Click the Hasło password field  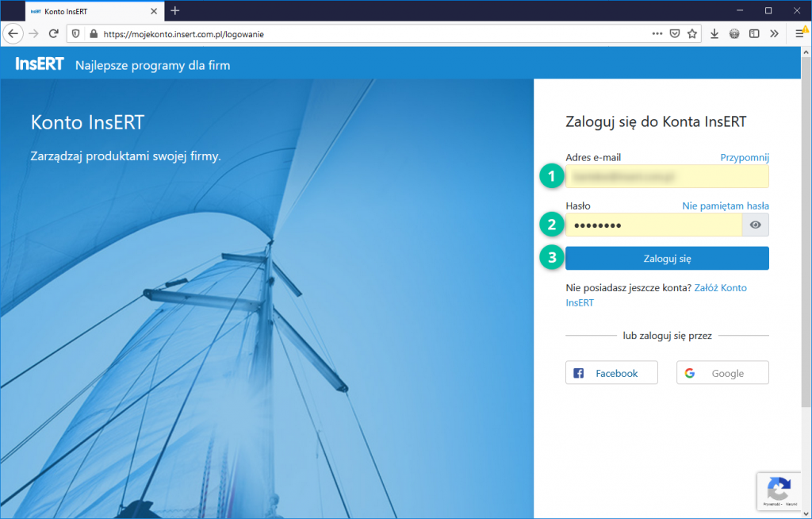pos(653,225)
